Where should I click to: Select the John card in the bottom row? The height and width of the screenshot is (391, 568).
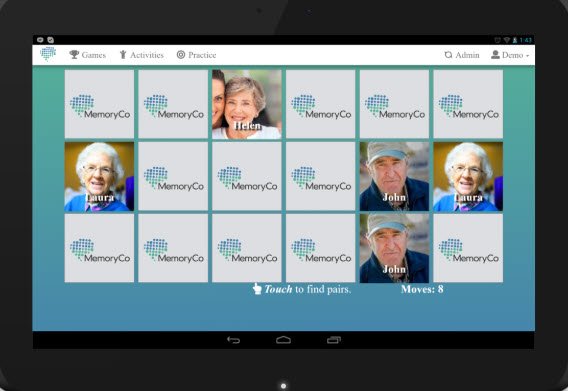[x=394, y=248]
